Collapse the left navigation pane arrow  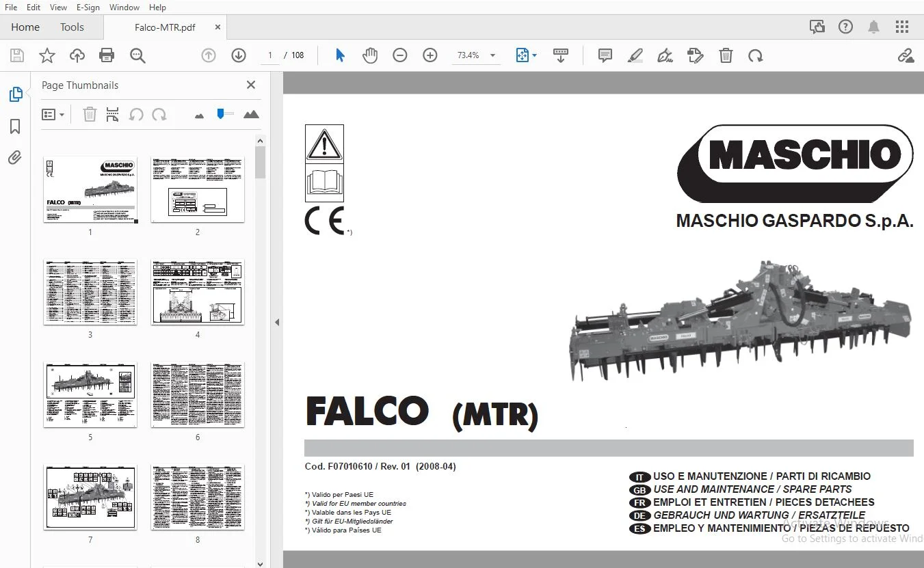pyautogui.click(x=277, y=322)
